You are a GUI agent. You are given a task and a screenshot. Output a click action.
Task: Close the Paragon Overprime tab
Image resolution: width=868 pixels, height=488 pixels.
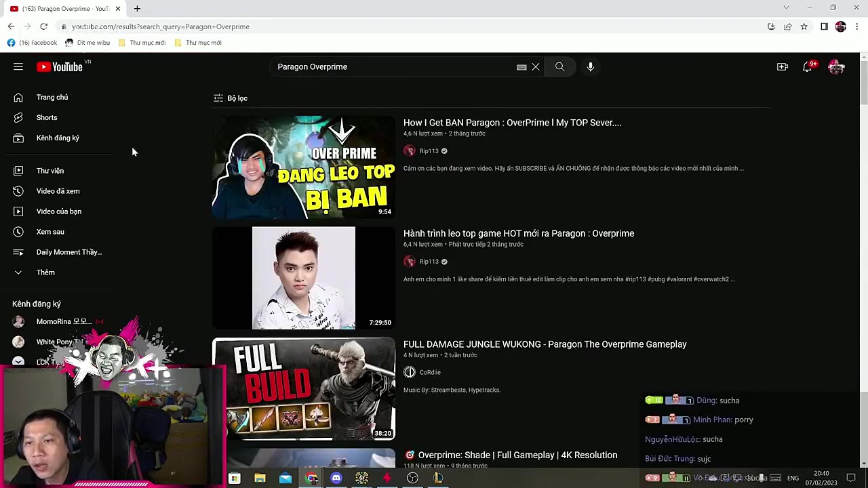[117, 9]
